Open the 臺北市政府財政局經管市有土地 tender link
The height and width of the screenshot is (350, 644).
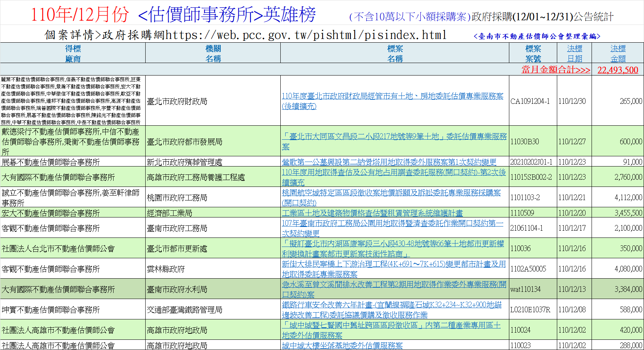[x=392, y=96]
